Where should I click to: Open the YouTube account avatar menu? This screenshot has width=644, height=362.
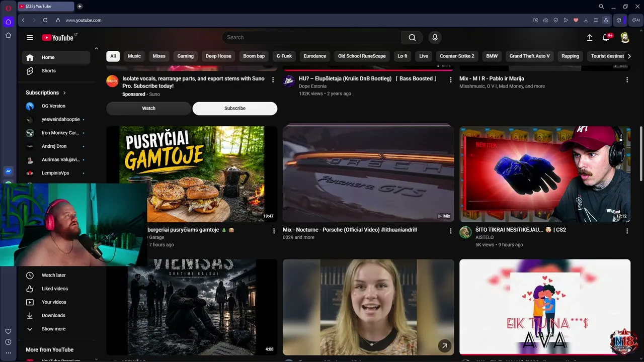(x=625, y=37)
